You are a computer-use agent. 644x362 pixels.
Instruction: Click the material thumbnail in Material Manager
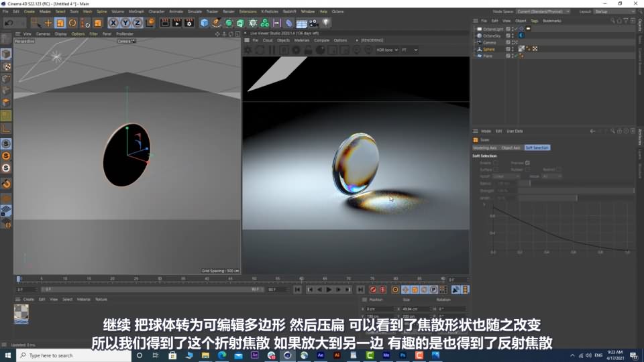[21, 312]
